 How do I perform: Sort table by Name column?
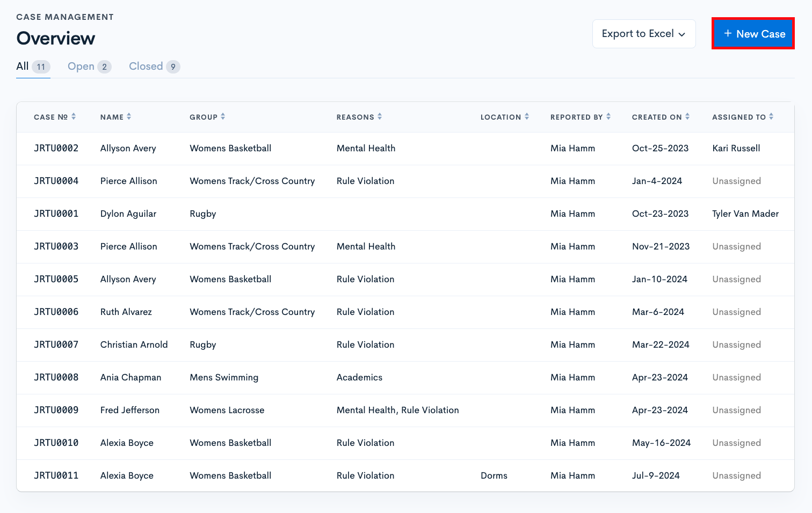point(115,117)
